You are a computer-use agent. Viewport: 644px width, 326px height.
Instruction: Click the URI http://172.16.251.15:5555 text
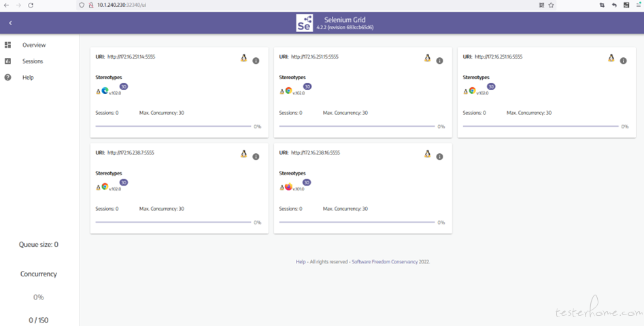[315, 56]
